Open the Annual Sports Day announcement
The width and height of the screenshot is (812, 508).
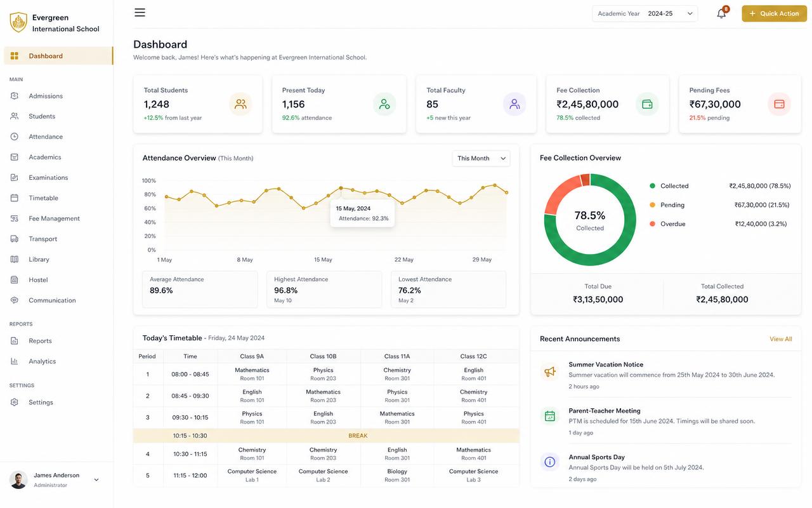tap(666, 467)
